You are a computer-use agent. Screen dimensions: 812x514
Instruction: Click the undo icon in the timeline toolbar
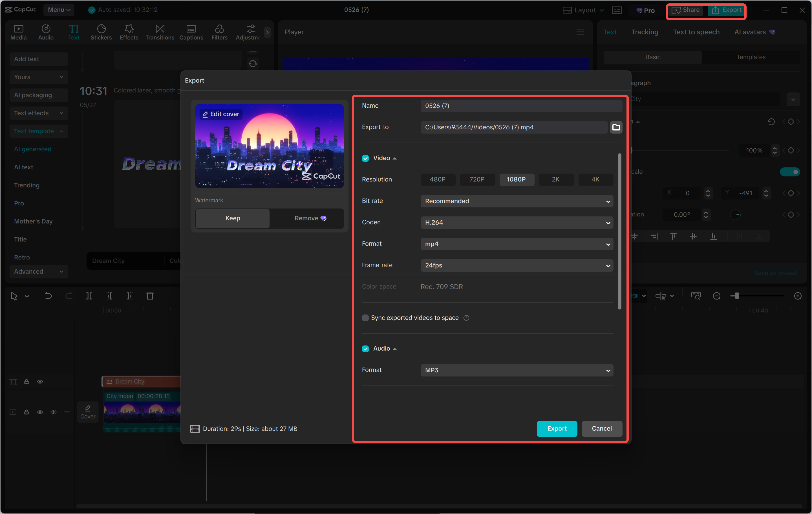pyautogui.click(x=48, y=296)
